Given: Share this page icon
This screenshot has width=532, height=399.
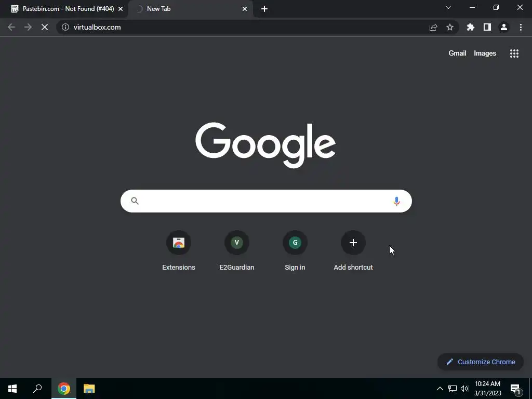Looking at the screenshot, I should tap(433, 27).
